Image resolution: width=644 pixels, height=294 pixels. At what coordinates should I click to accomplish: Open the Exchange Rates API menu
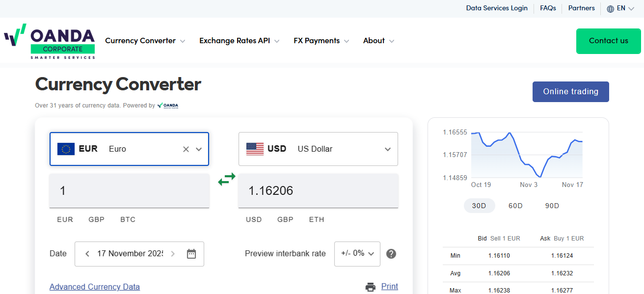coord(239,41)
